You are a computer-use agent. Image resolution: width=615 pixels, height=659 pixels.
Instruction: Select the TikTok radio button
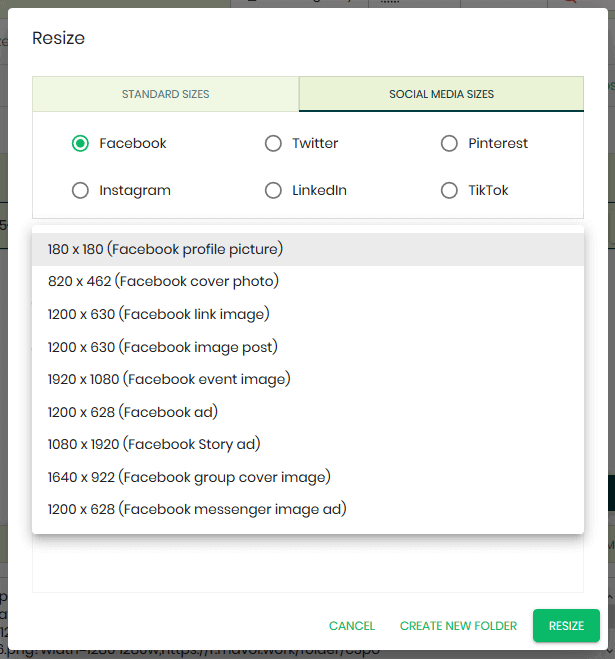(449, 190)
